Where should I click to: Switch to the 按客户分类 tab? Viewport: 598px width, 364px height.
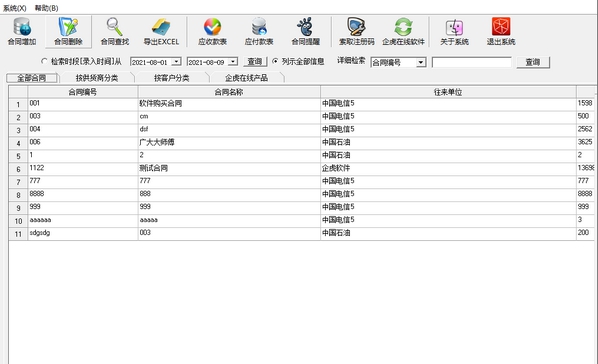(172, 78)
